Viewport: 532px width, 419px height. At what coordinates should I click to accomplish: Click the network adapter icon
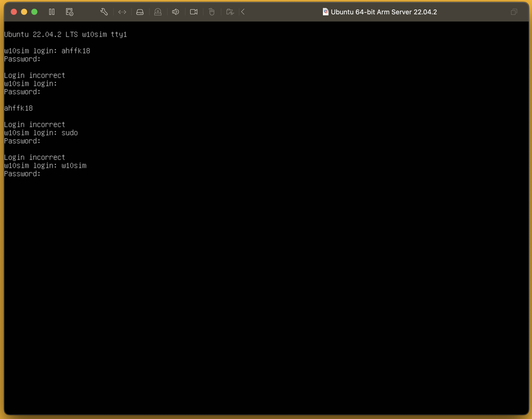122,12
